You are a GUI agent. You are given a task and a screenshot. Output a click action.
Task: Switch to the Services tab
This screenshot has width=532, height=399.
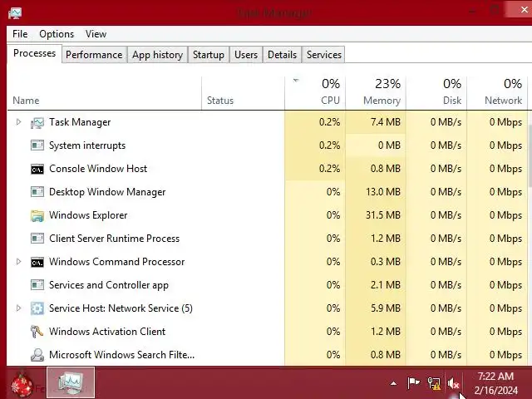click(x=323, y=55)
